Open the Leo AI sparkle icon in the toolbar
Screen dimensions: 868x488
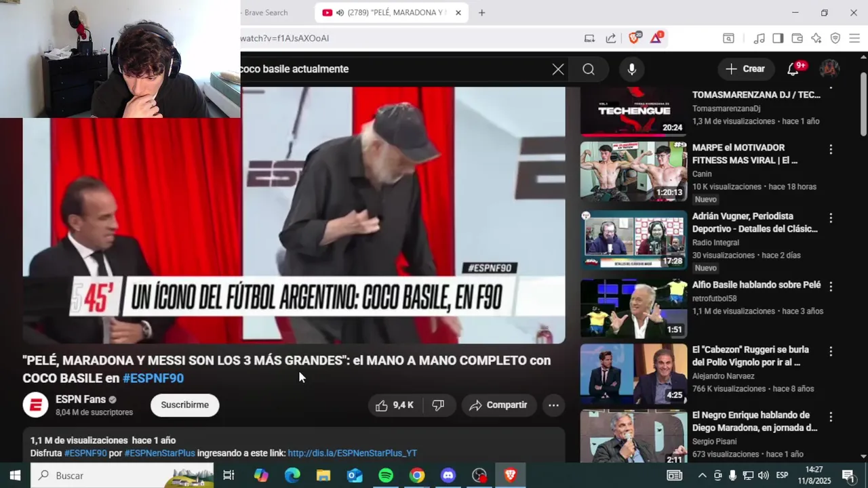click(816, 39)
